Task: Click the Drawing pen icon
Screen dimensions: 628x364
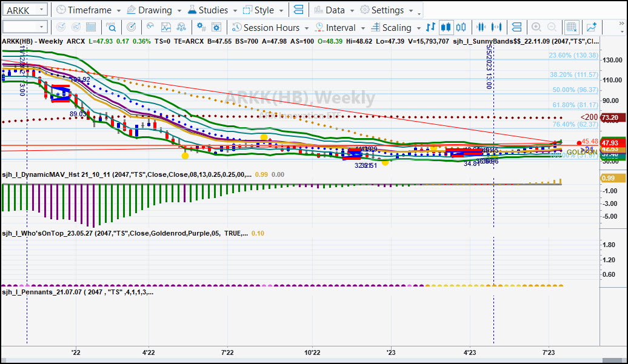Action: (131, 10)
